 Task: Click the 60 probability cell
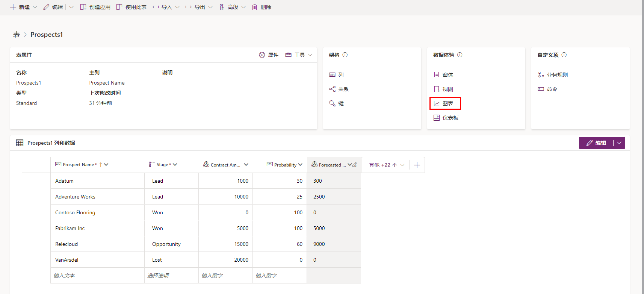point(280,244)
